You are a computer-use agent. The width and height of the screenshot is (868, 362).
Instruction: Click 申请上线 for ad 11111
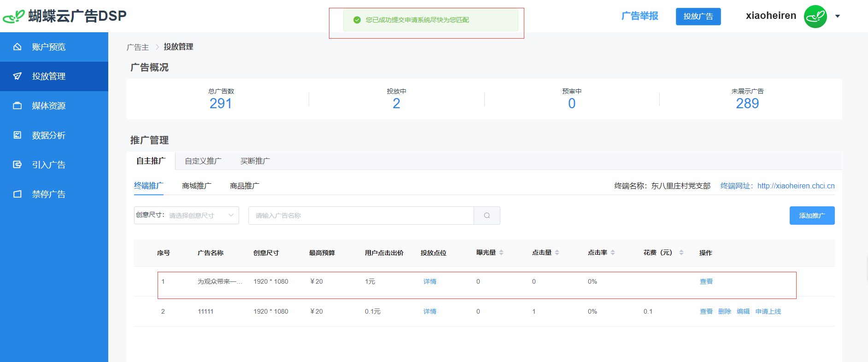click(x=768, y=311)
